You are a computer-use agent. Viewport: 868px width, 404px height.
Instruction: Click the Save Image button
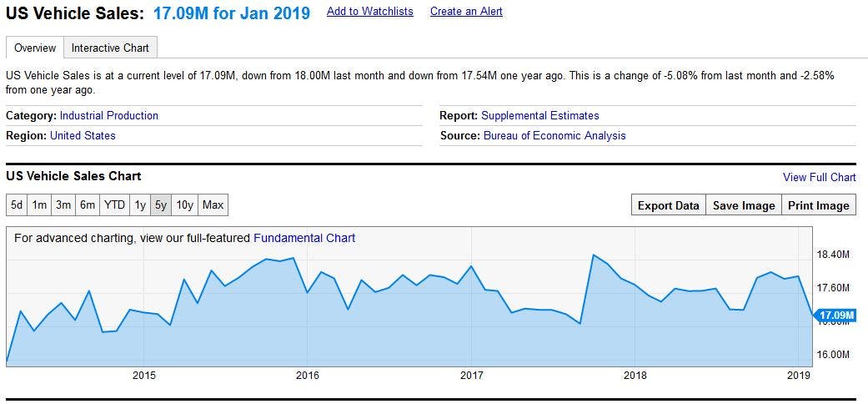pos(744,205)
